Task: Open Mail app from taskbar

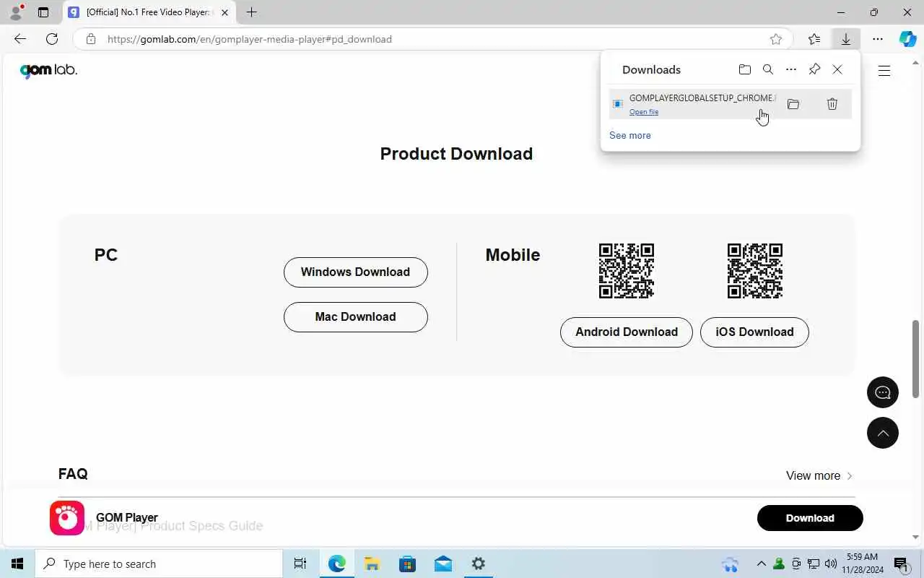Action: (x=443, y=564)
